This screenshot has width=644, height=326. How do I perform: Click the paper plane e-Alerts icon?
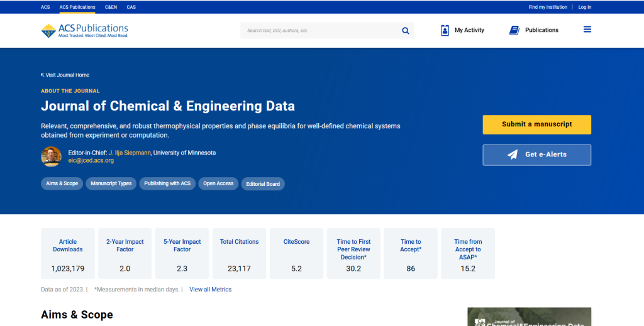coord(513,155)
